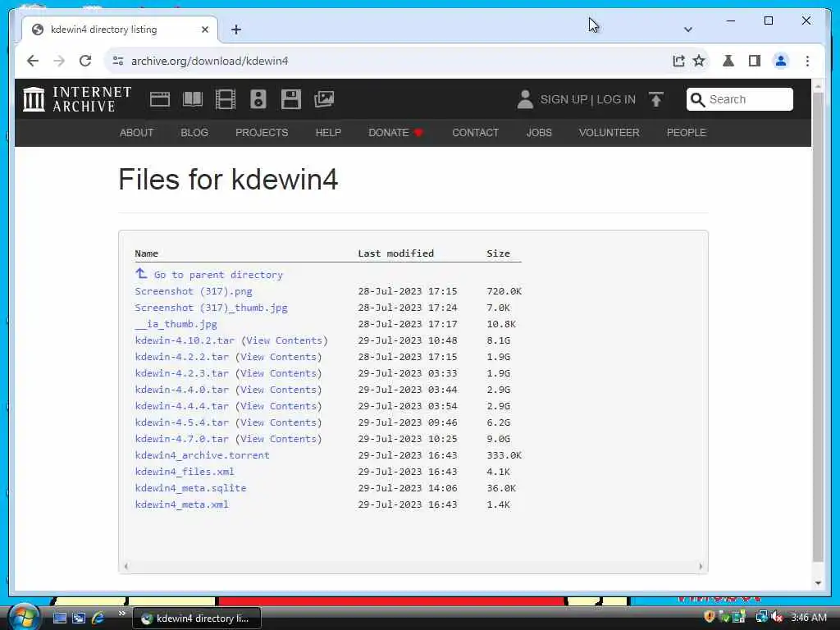Open kdewin4_meta.sqlite
840x630 pixels.
(190, 488)
